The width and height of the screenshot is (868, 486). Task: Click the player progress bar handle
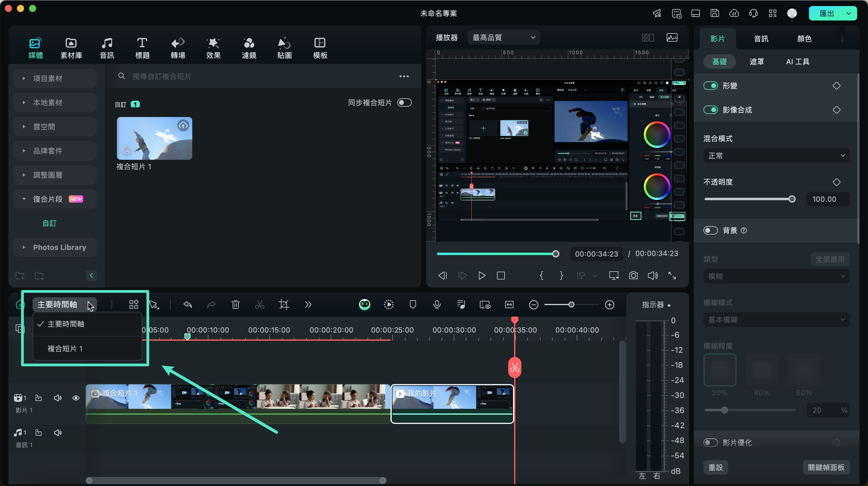[556, 254]
